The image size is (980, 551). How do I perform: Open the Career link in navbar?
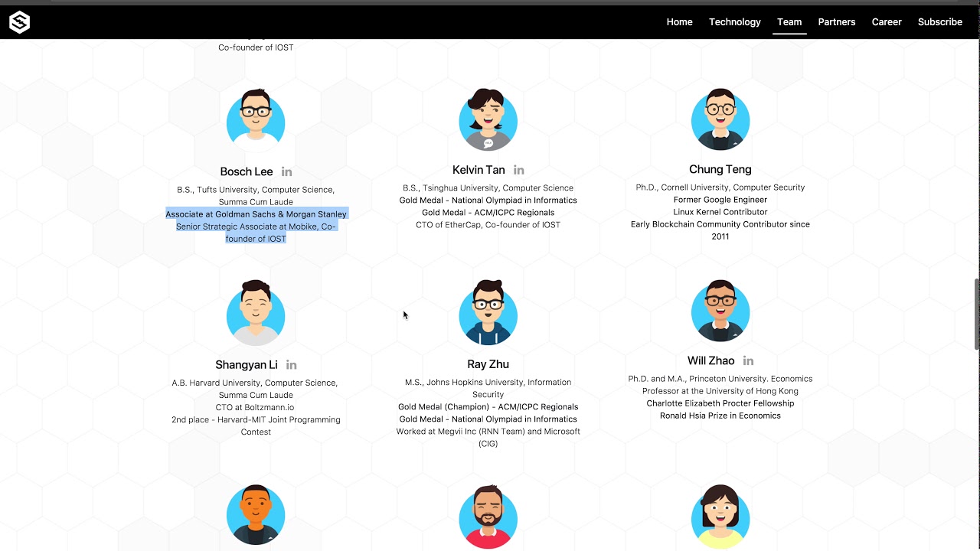[x=887, y=22]
